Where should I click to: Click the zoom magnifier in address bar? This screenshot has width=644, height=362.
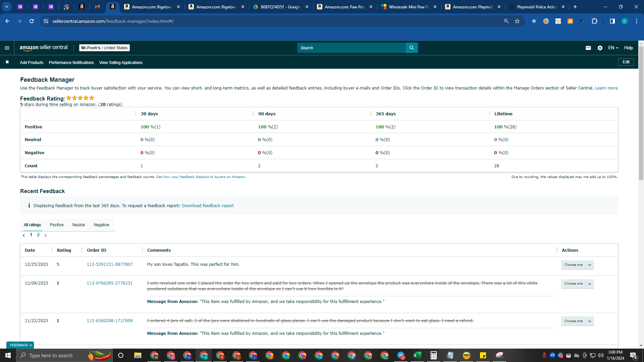(x=506, y=21)
